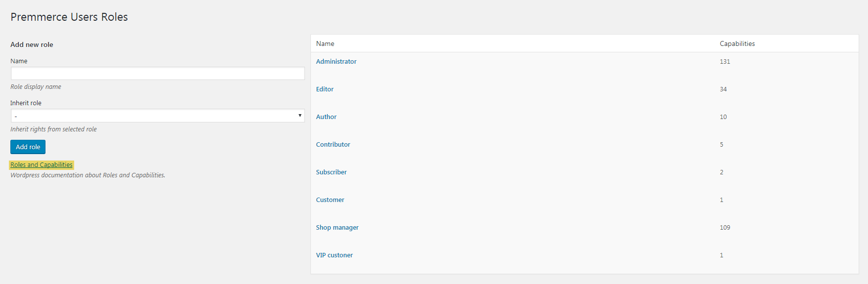Click Author's 10 capabilities count
The width and height of the screenshot is (868, 284).
pos(723,117)
